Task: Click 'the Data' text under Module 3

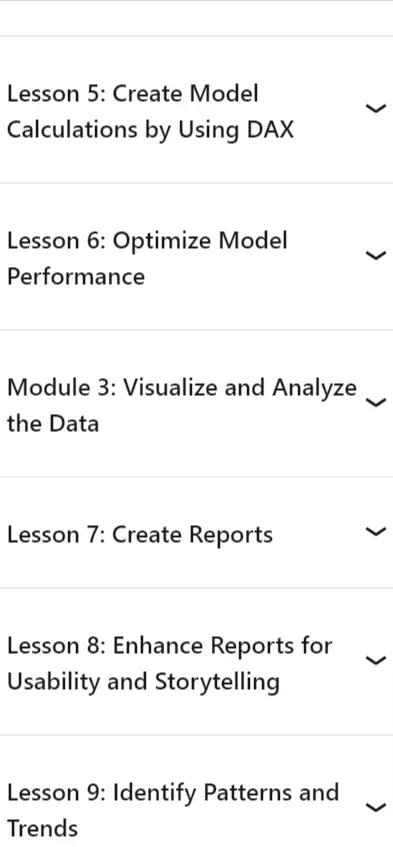Action: pyautogui.click(x=53, y=424)
